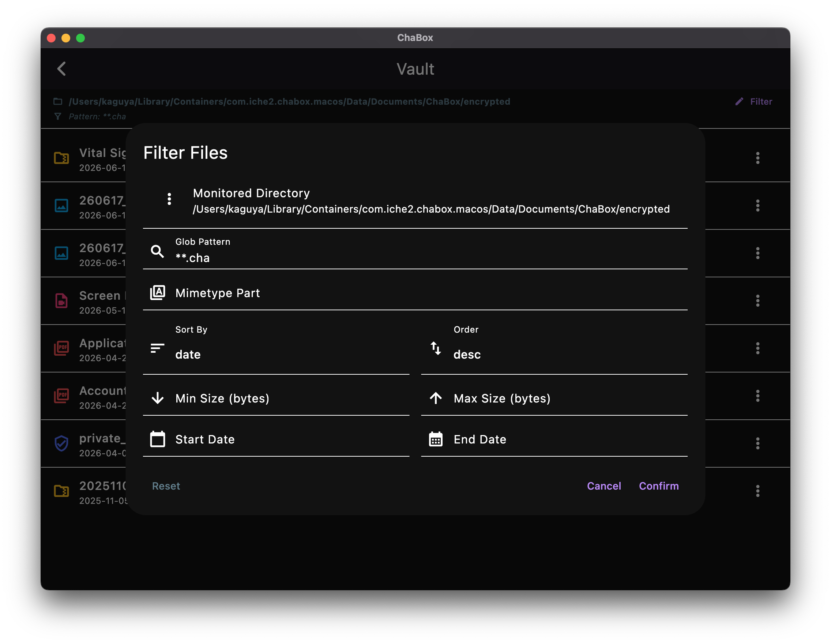
Task: Open more options for second 260617_ row
Action: click(x=757, y=253)
